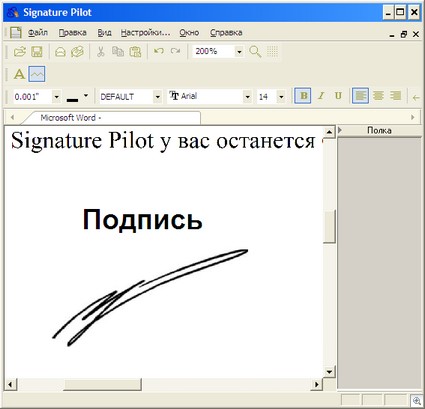Click the Полка panel header
425x409 pixels.
379,130
